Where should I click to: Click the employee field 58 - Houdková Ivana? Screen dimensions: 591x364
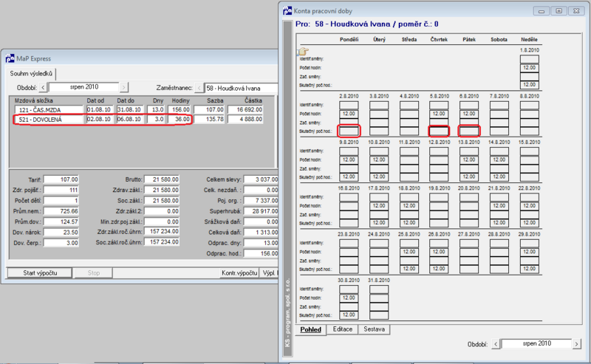coord(242,88)
